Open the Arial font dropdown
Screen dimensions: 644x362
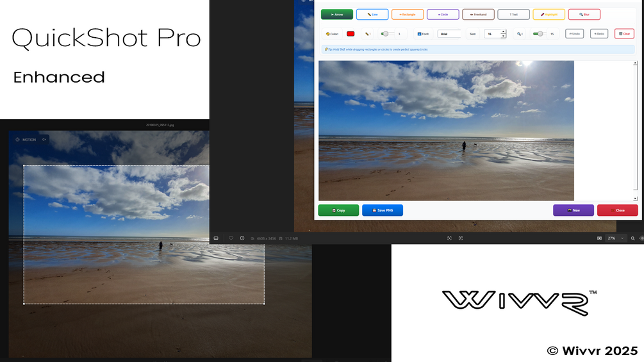[449, 34]
